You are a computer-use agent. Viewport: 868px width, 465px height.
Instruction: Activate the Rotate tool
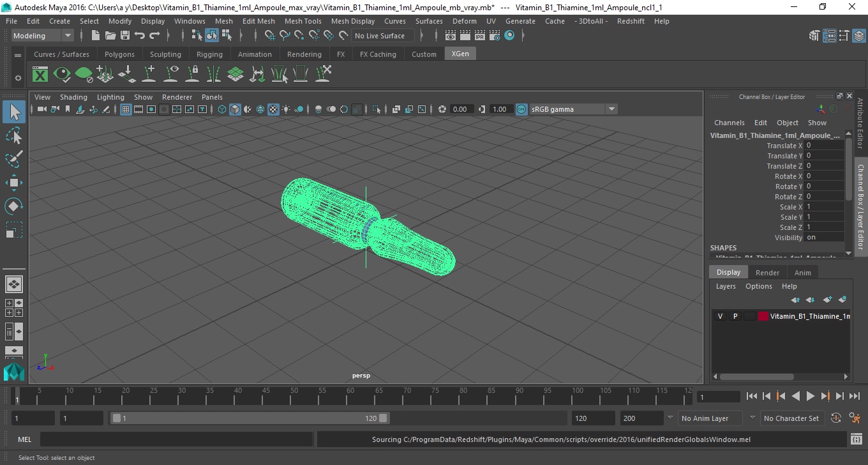pyautogui.click(x=14, y=206)
